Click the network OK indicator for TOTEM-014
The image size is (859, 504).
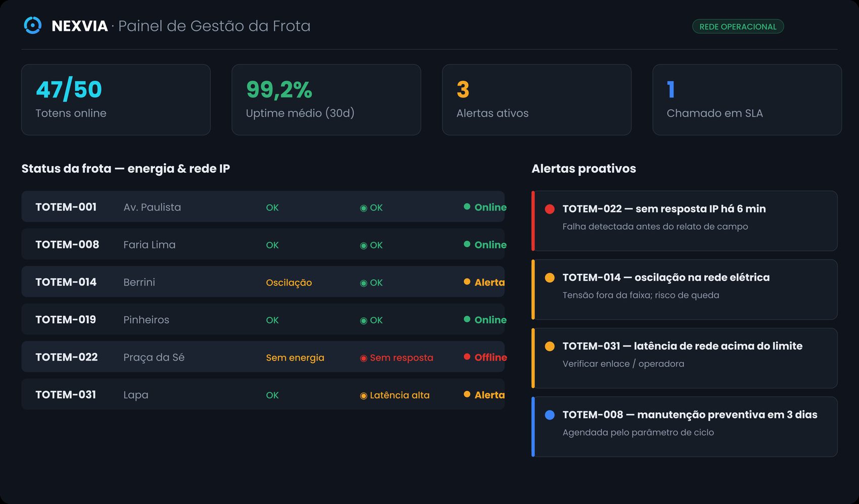click(x=371, y=283)
